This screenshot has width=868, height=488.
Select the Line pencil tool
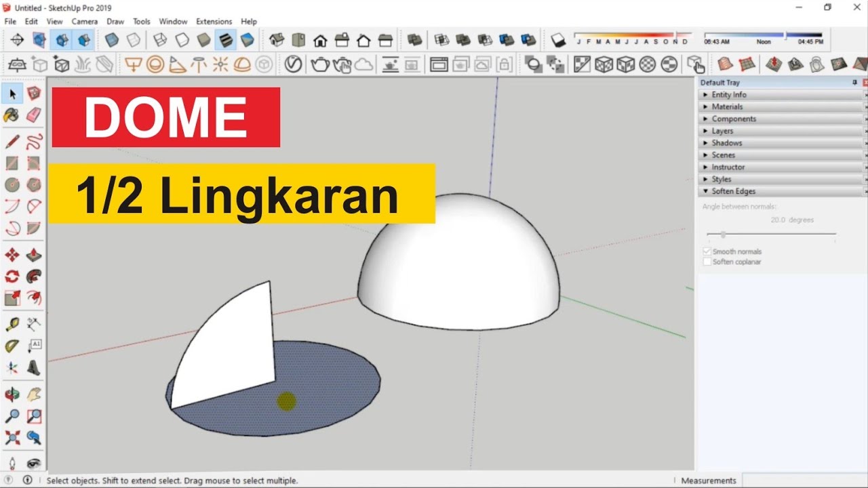(x=12, y=142)
